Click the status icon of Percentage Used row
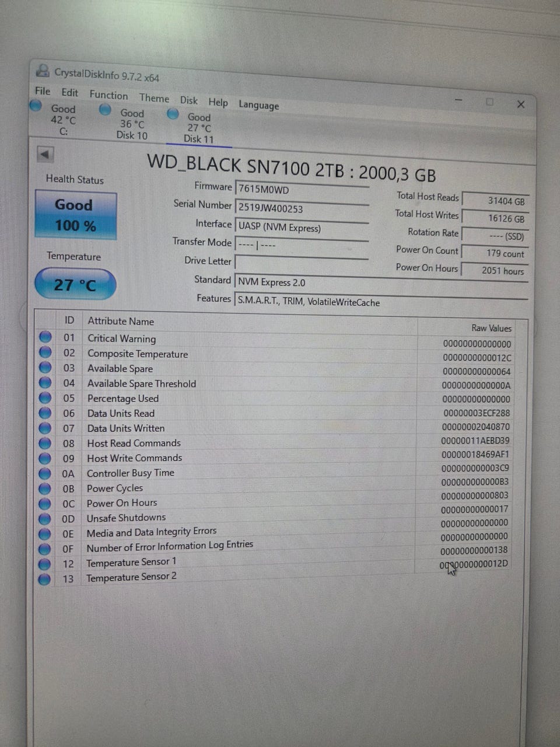The height and width of the screenshot is (747, 560). click(x=45, y=398)
